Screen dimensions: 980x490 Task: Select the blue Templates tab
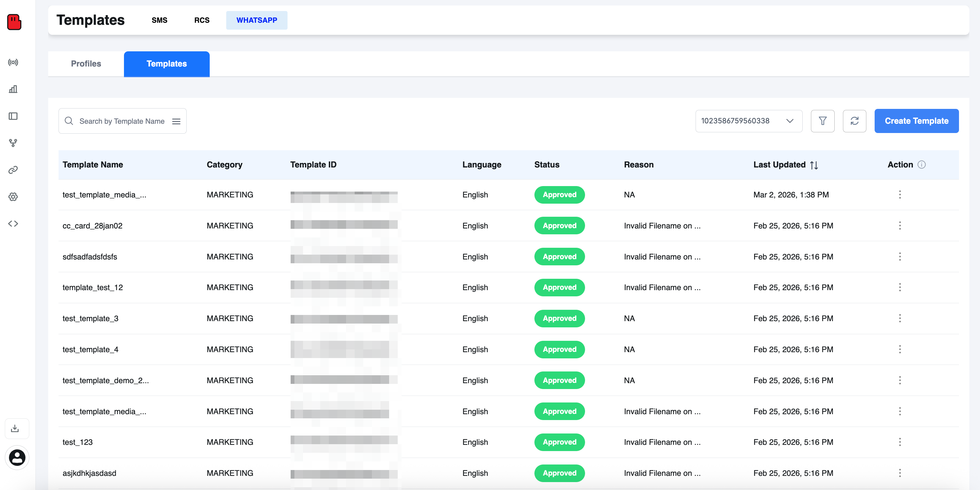167,64
